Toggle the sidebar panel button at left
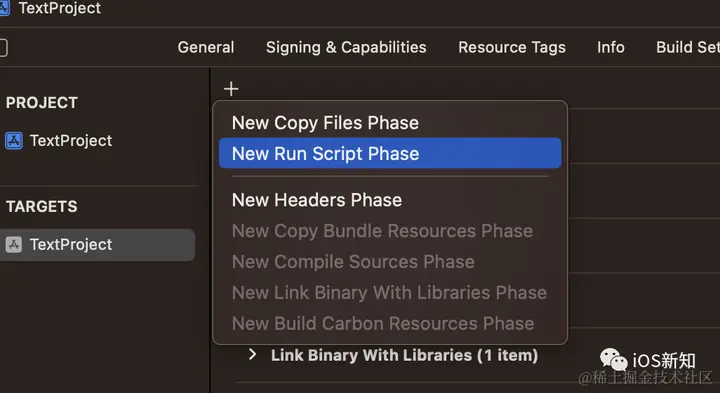 click(x=4, y=48)
